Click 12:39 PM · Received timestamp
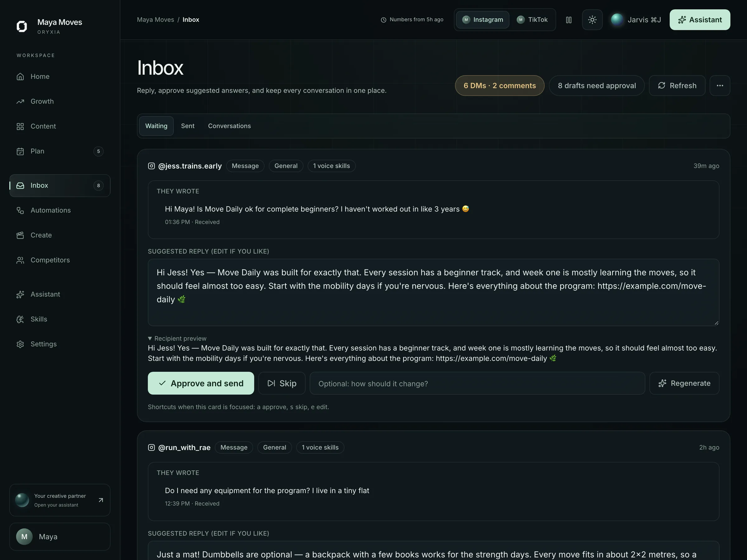The image size is (747, 560). coord(192,503)
